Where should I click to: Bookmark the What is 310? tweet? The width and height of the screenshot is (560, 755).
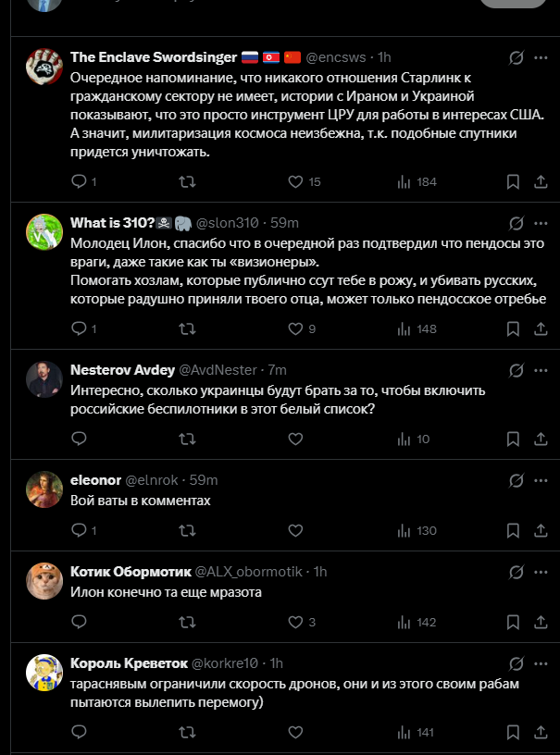[x=513, y=328]
